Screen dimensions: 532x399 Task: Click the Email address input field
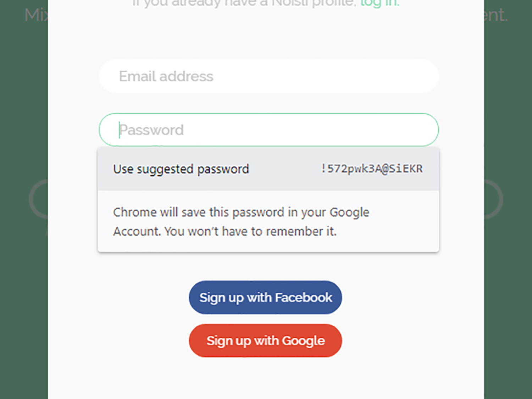point(268,76)
